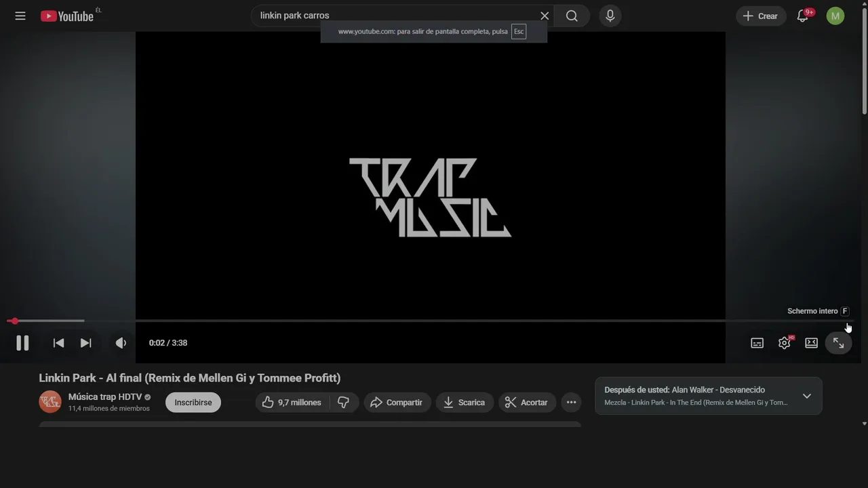
Task: Toggle subtitles captions button
Action: (x=757, y=343)
